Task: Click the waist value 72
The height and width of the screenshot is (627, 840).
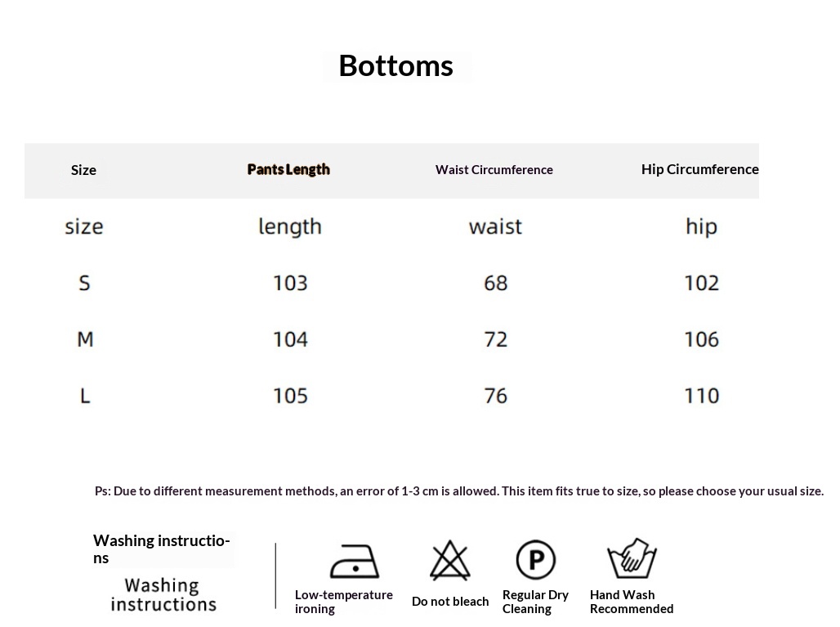Action: [495, 339]
